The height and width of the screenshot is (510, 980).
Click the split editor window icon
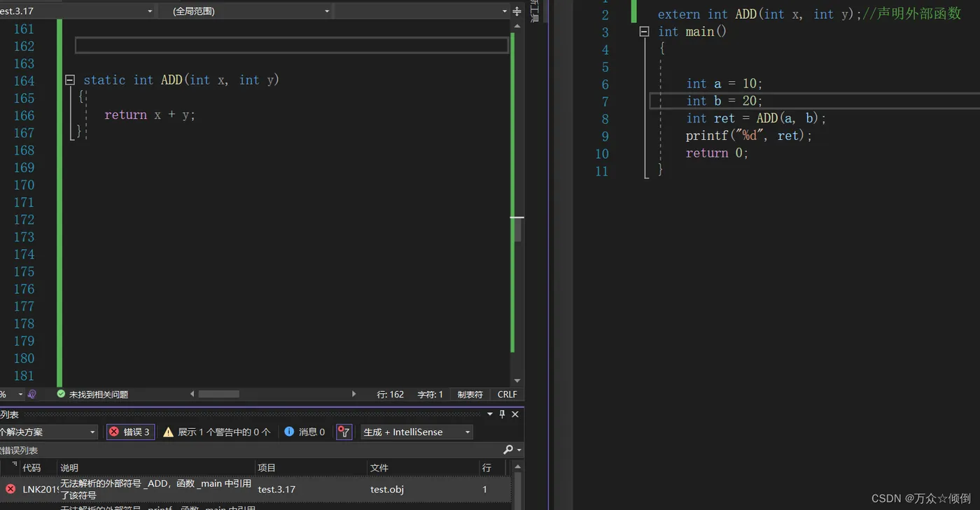pyautogui.click(x=517, y=11)
